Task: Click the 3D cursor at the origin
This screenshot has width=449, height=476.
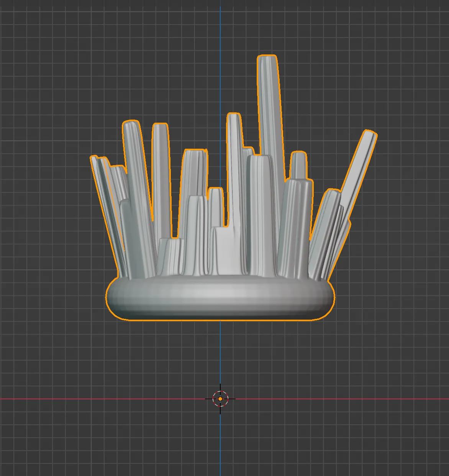Action: coord(220,399)
